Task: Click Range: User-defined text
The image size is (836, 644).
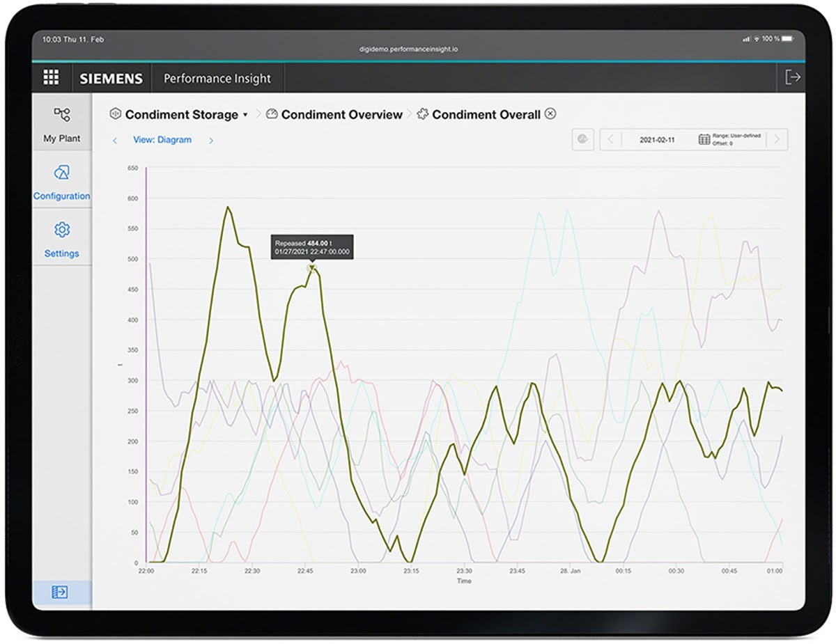Action: 737,136
